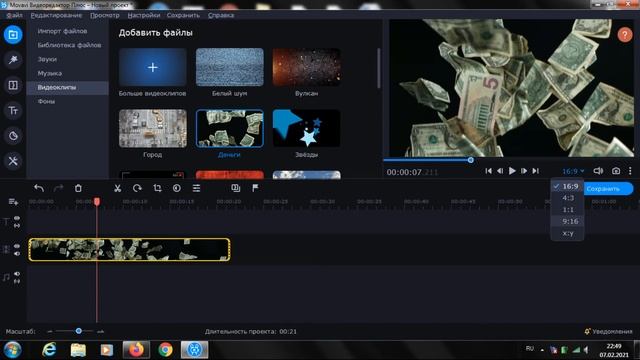Add a marker flag on timeline

point(255,188)
